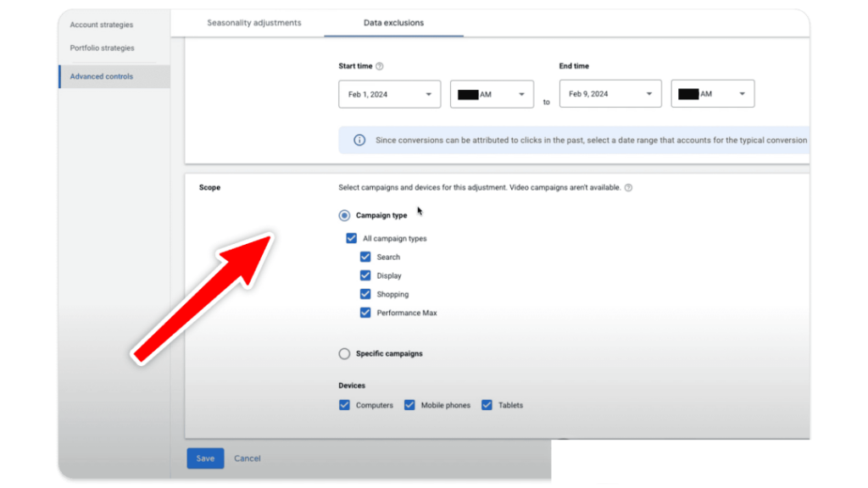Open the end time AM dropdown
This screenshot has width=868, height=488.
(x=712, y=94)
